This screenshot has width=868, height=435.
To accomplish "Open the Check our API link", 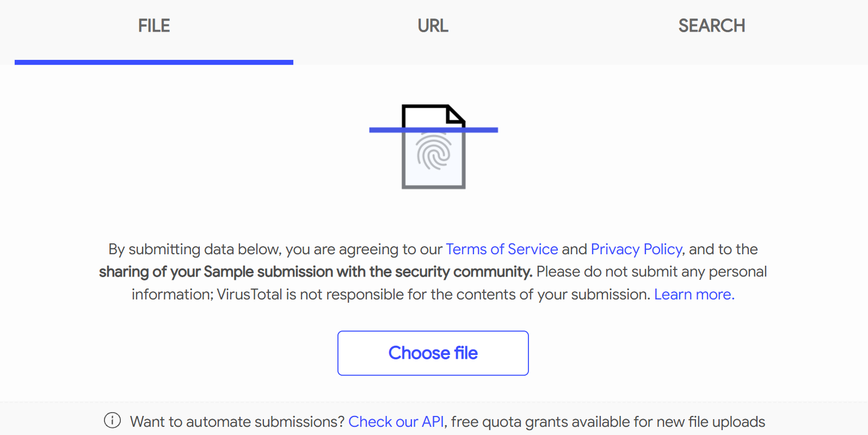I will (x=396, y=422).
